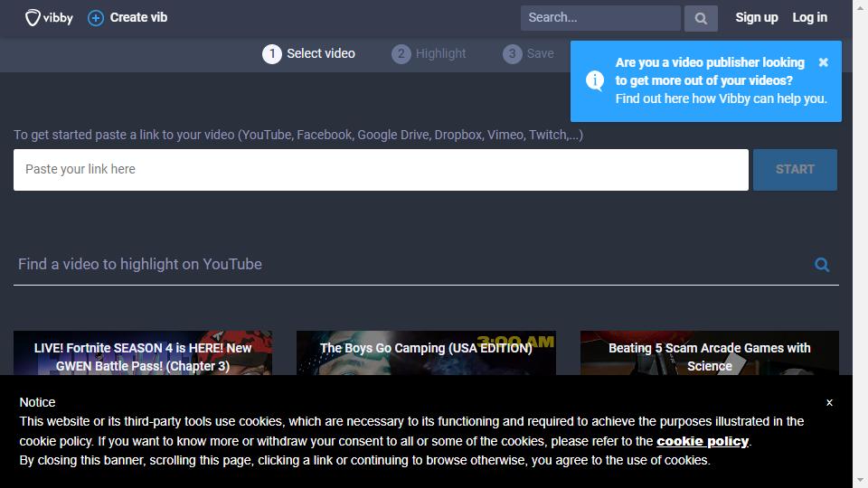868x488 pixels.
Task: Close the video publisher popup
Action: tap(823, 62)
